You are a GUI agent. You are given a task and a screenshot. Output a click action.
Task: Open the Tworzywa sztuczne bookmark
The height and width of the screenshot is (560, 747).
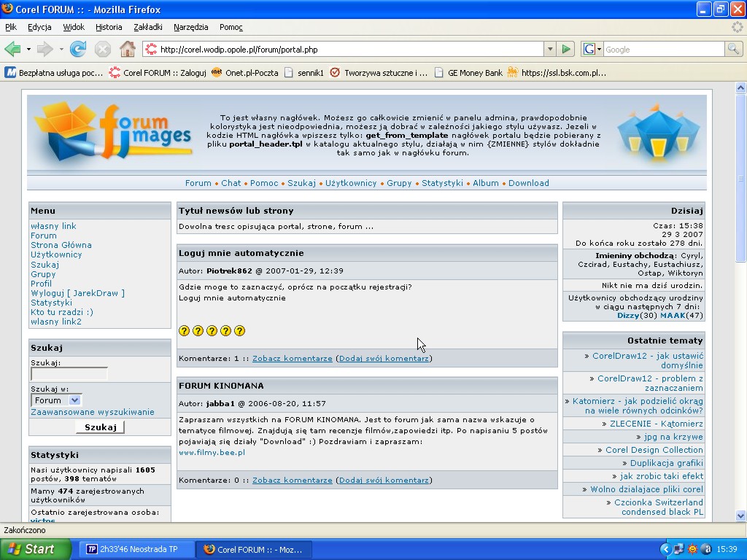379,73
